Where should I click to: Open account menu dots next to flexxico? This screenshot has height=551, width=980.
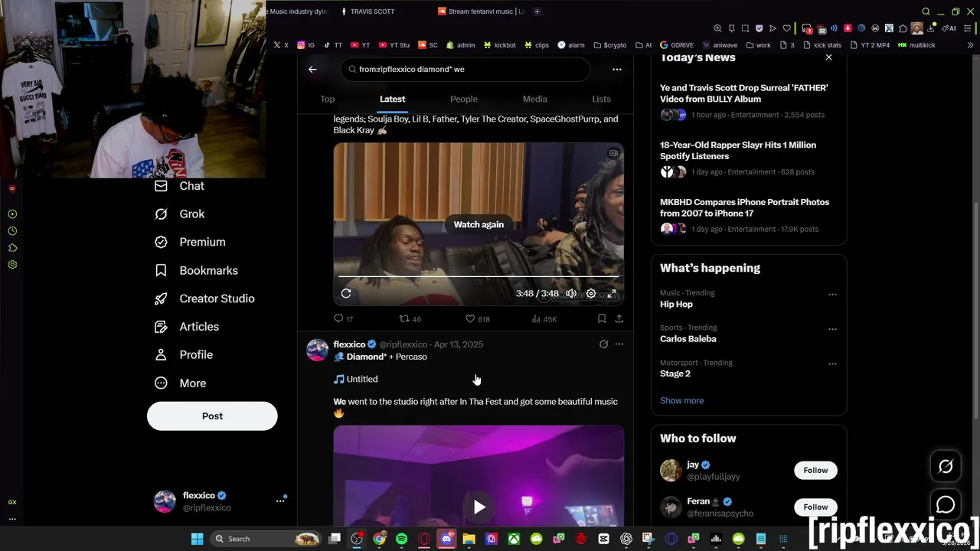click(280, 500)
